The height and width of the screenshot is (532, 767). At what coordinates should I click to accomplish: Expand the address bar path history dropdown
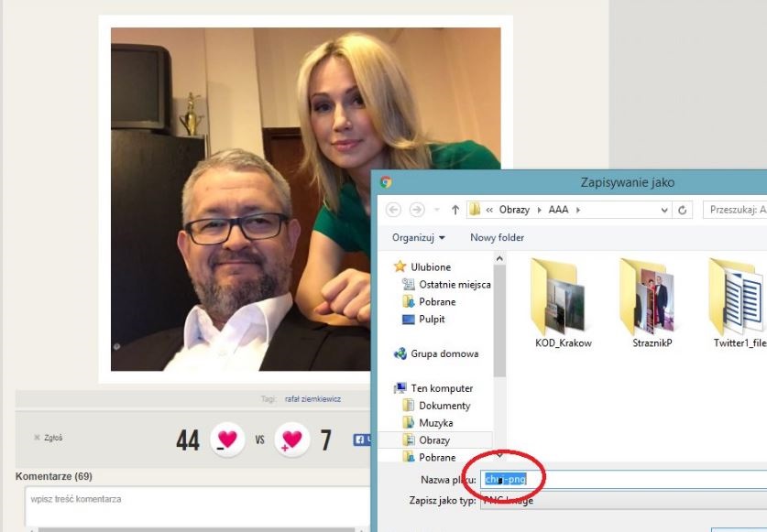coord(664,210)
